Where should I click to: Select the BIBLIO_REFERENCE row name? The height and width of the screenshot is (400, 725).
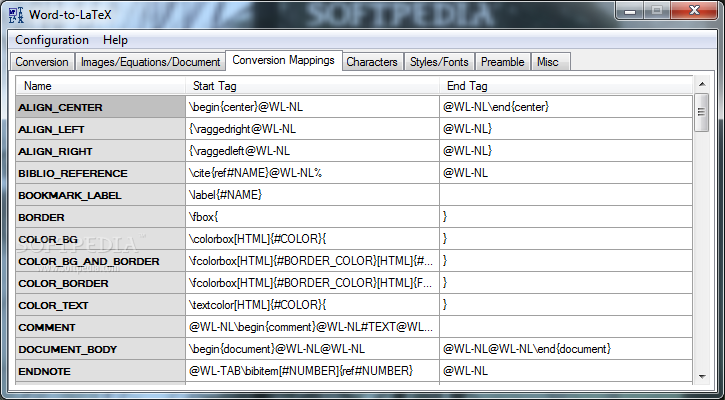click(101, 173)
